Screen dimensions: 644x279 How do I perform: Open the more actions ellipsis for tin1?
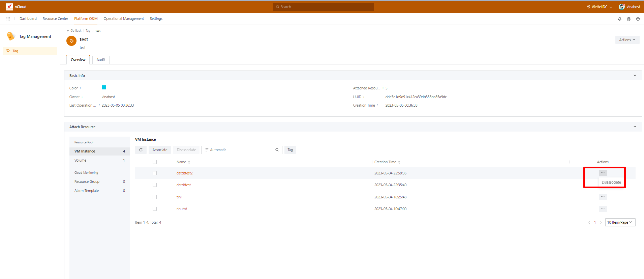(x=603, y=197)
